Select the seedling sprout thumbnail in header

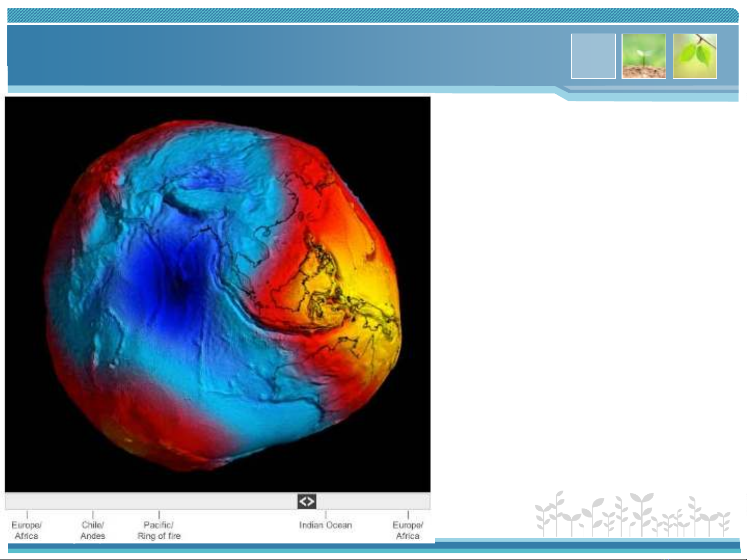[x=643, y=56]
